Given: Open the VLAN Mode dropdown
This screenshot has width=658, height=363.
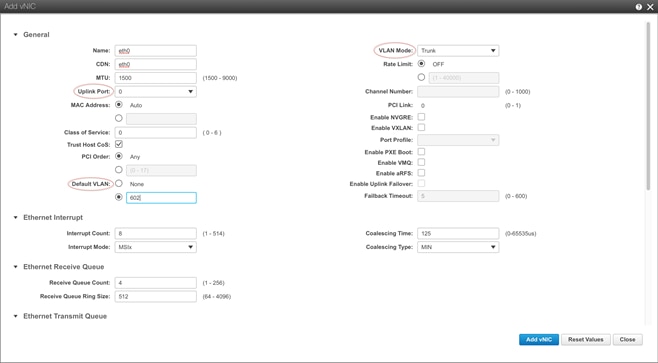Looking at the screenshot, I should (x=458, y=50).
